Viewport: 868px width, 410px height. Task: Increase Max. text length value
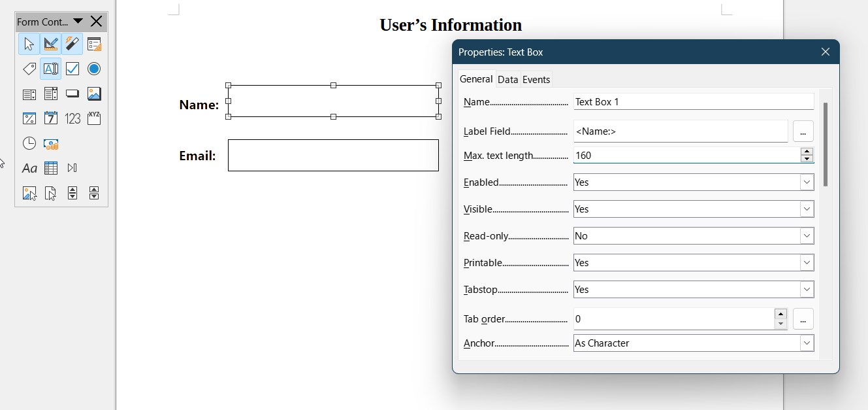tap(807, 152)
